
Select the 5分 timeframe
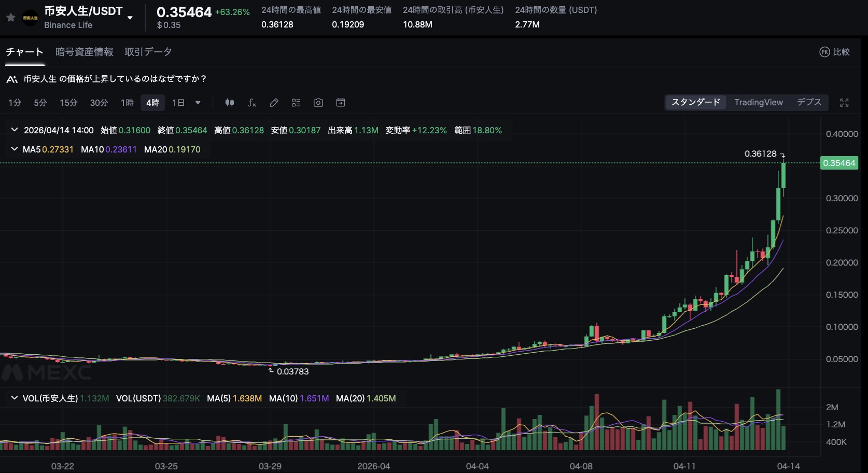[40, 103]
